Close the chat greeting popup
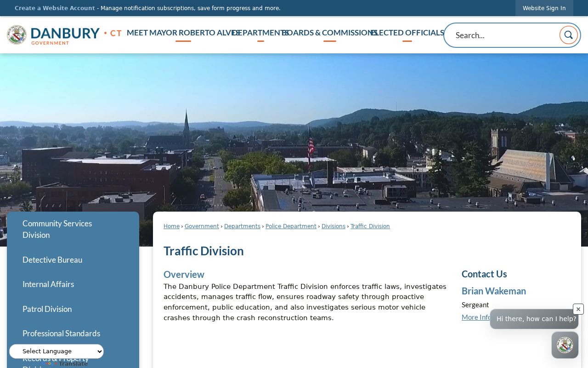Viewport: 588px width, 368px height. coord(578,309)
